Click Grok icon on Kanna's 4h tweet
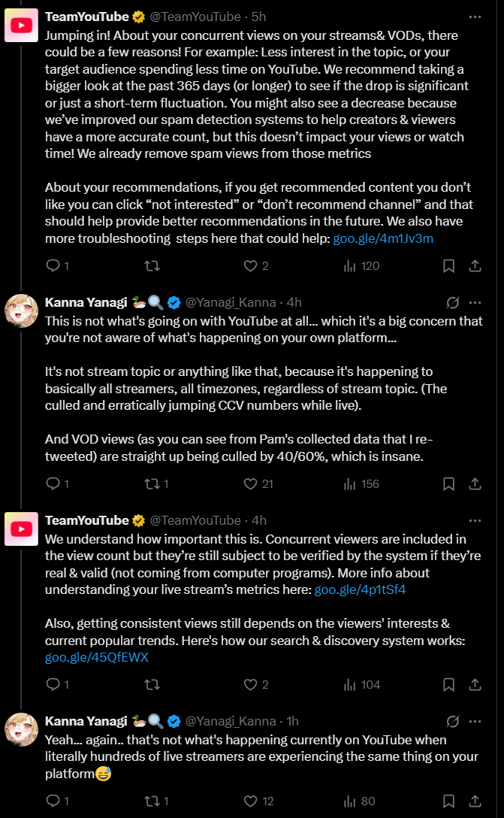The height and width of the screenshot is (818, 504). [x=452, y=302]
